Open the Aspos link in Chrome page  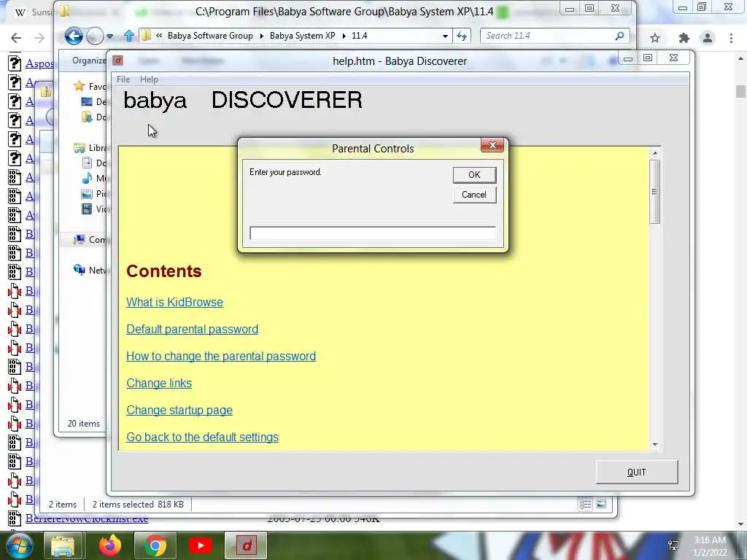click(39, 63)
